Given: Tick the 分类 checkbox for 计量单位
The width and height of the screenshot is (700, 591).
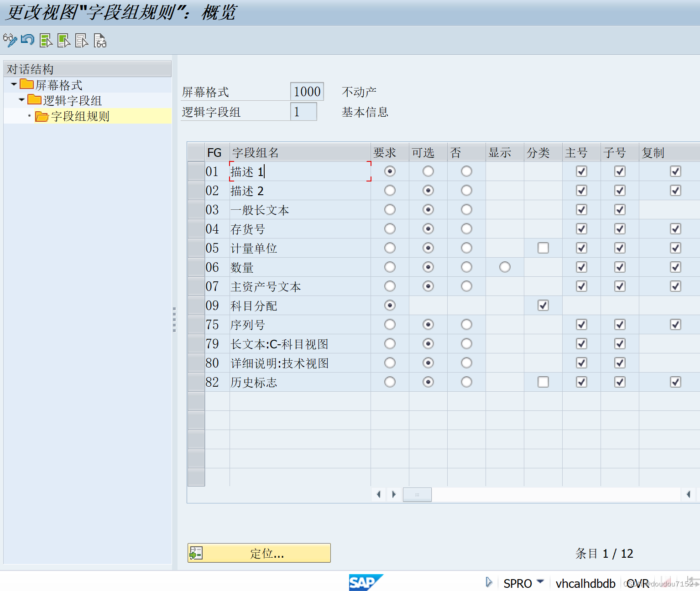Looking at the screenshot, I should point(543,248).
